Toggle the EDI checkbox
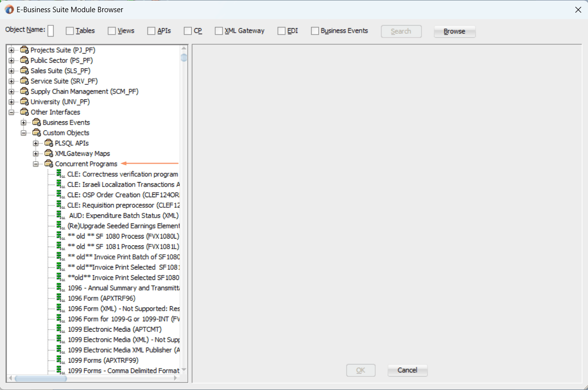The height and width of the screenshot is (390, 588). [x=281, y=31]
